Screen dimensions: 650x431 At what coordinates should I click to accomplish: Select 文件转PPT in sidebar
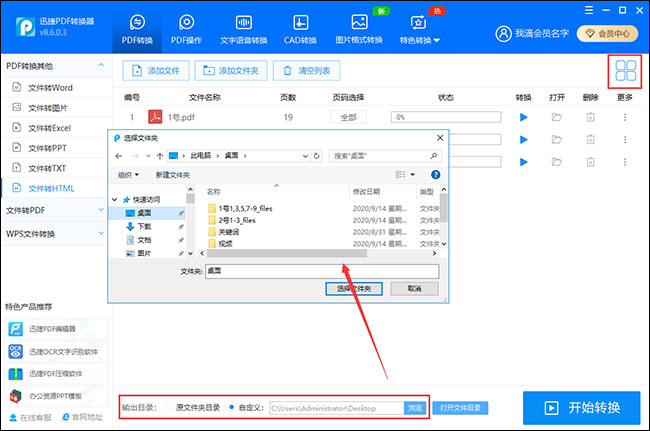pyautogui.click(x=47, y=148)
